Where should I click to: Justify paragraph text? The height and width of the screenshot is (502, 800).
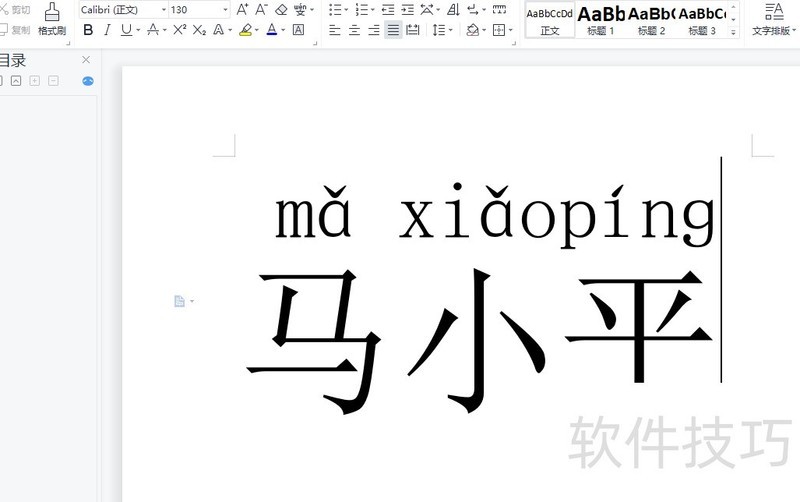coord(393,31)
